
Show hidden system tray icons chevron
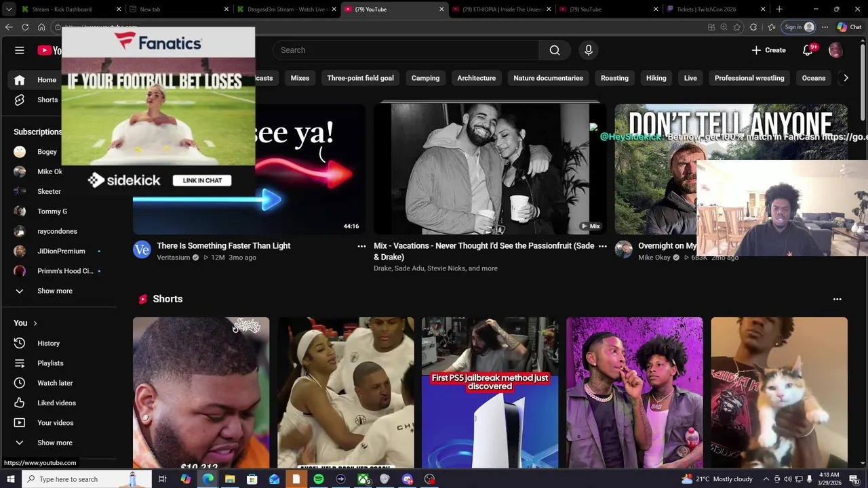(766, 479)
